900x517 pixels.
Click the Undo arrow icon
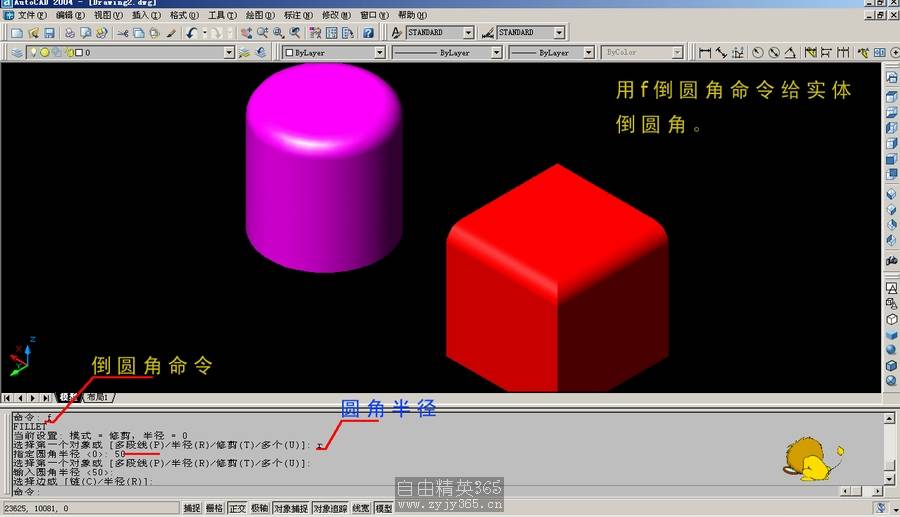190,33
